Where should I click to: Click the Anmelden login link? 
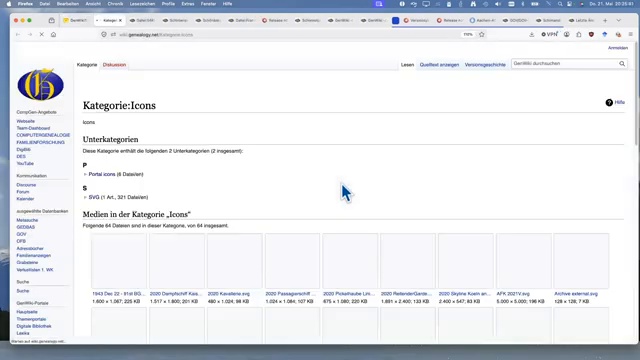point(618,48)
